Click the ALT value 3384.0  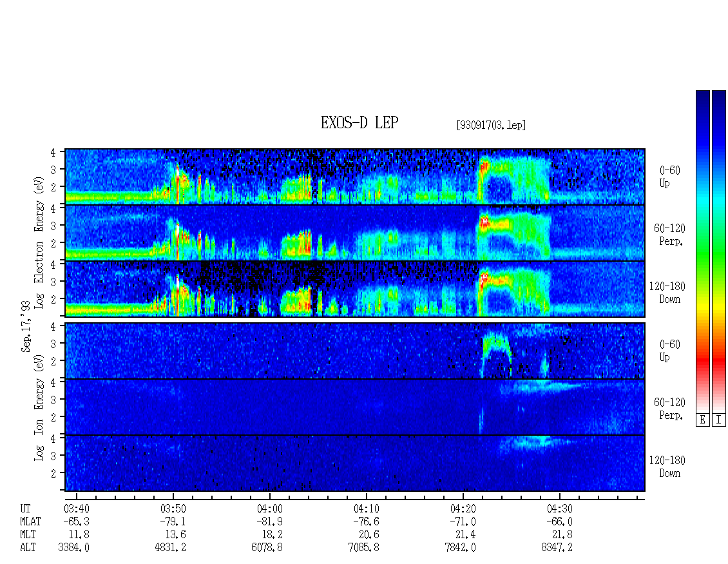(74, 548)
